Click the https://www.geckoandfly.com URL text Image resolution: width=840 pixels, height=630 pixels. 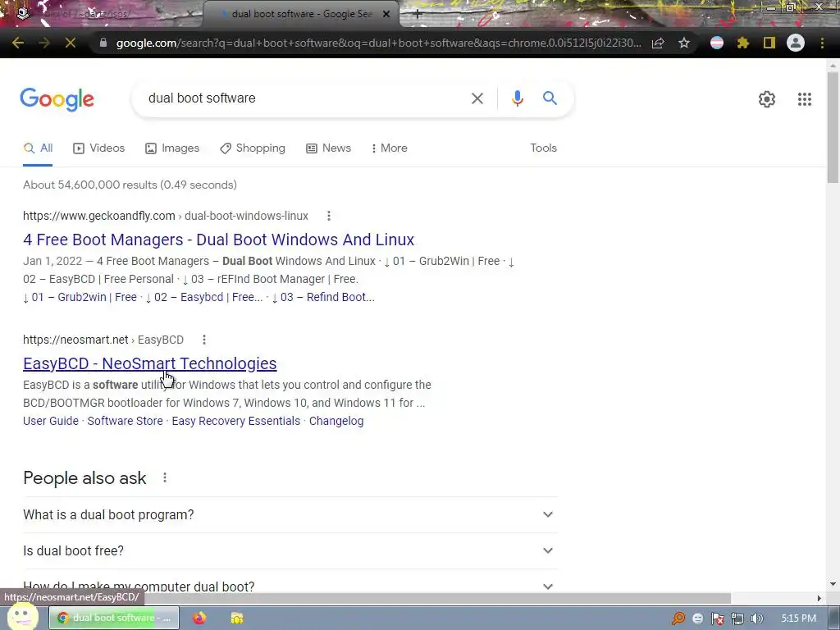[99, 216]
